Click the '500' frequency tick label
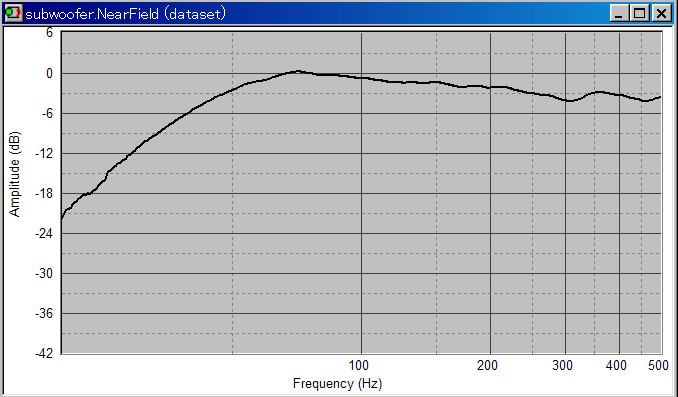The height and width of the screenshot is (397, 678). pos(659,366)
